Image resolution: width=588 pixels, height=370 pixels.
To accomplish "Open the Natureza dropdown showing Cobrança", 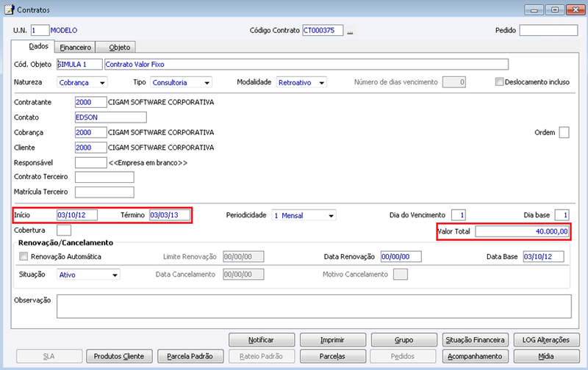I will coord(82,82).
